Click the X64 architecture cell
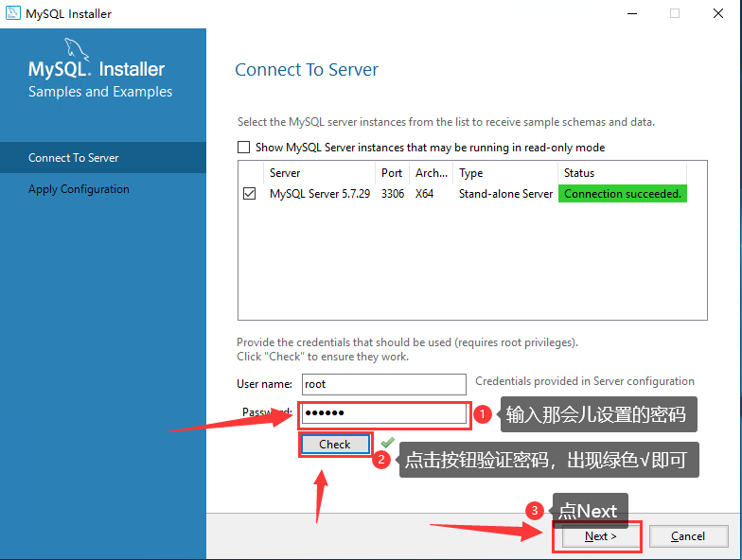 [x=424, y=194]
